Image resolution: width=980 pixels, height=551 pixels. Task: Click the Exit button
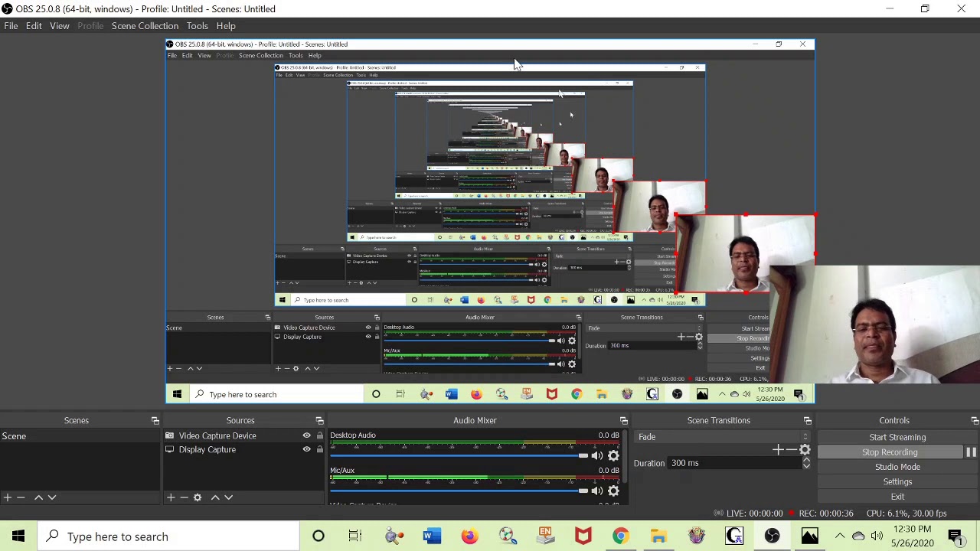897,497
